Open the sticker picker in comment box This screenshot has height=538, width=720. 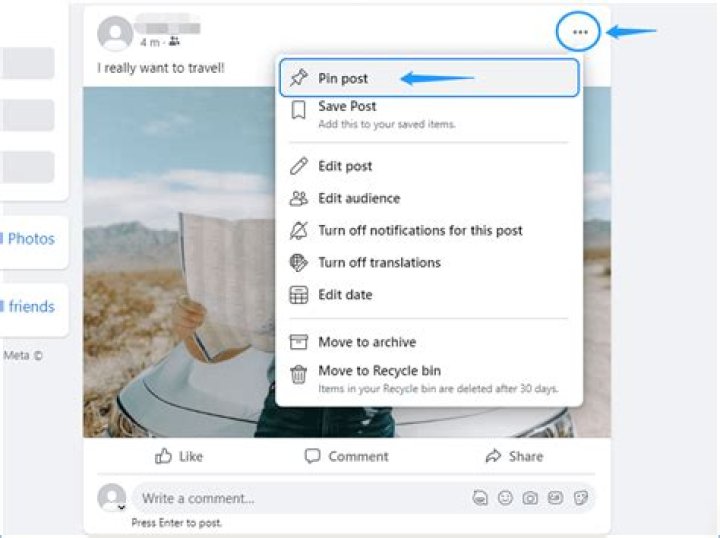point(581,498)
